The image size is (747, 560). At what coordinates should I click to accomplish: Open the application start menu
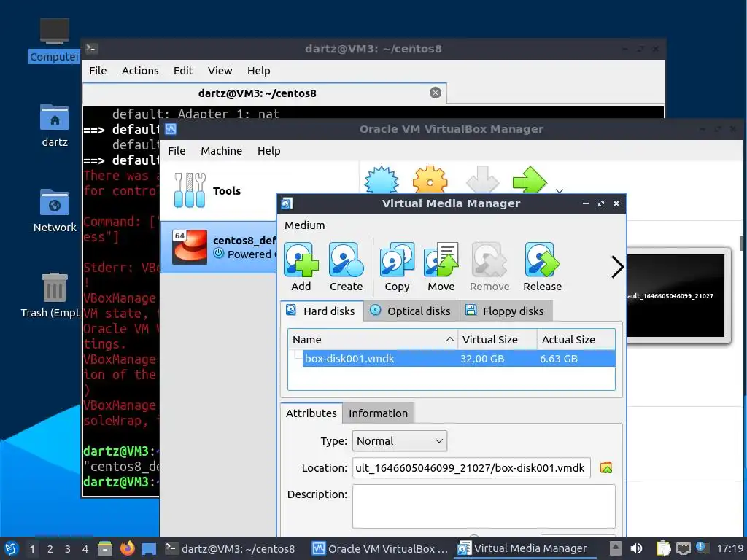pos(11,548)
